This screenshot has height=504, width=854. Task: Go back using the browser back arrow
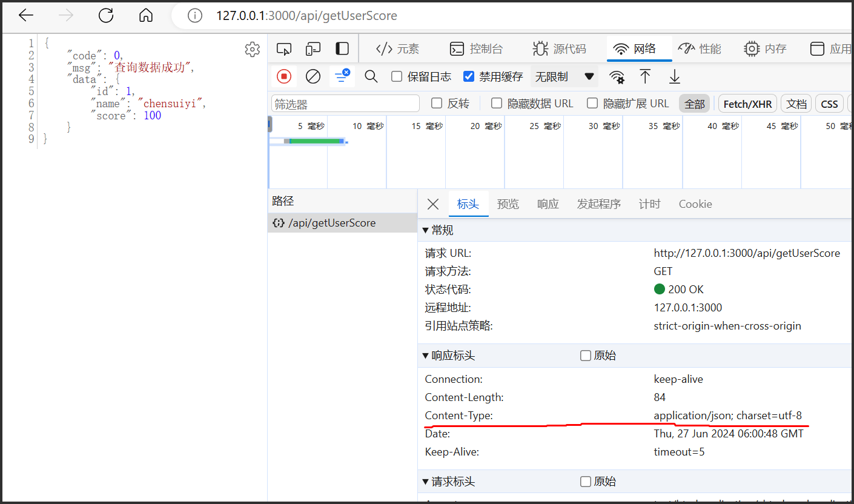(x=26, y=16)
